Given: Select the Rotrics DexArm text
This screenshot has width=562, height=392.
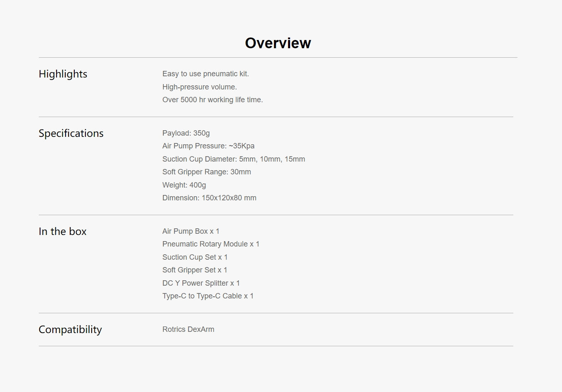Looking at the screenshot, I should pos(188,329).
